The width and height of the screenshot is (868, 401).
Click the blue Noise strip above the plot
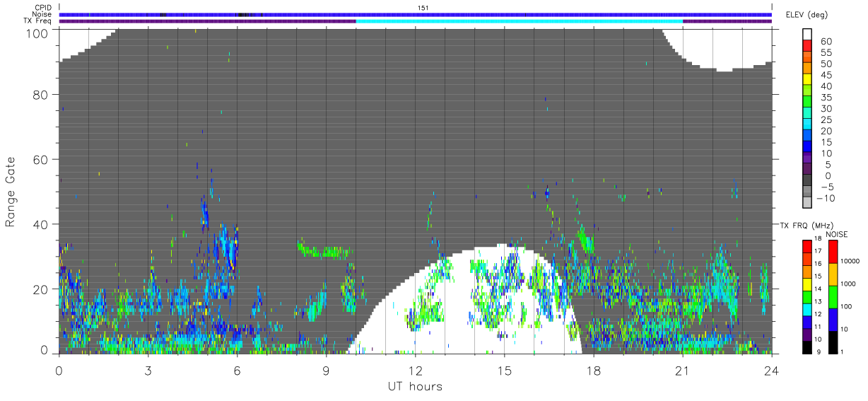click(x=416, y=14)
